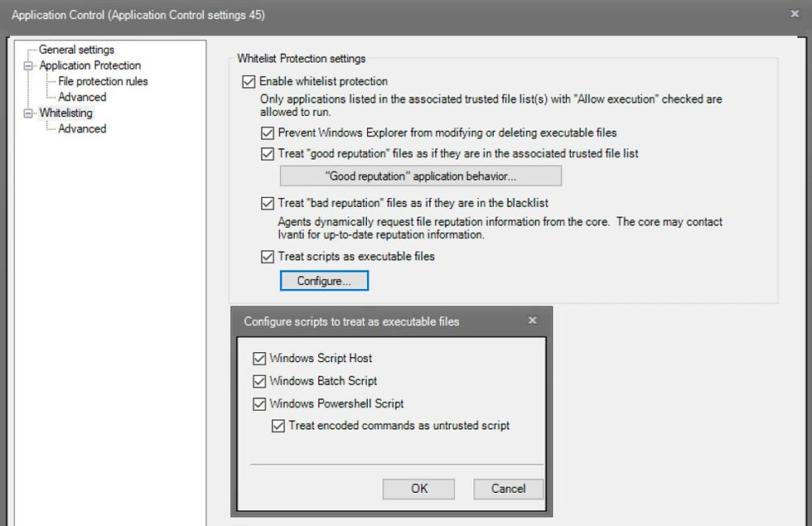This screenshot has width=812, height=526.
Task: Toggle Windows Script Host checkbox
Action: coord(259,359)
